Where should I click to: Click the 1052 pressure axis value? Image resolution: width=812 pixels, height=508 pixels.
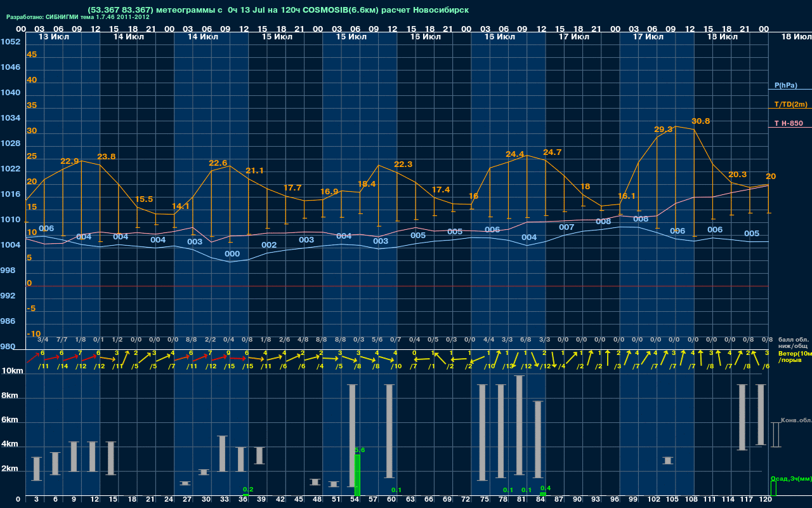coord(10,42)
